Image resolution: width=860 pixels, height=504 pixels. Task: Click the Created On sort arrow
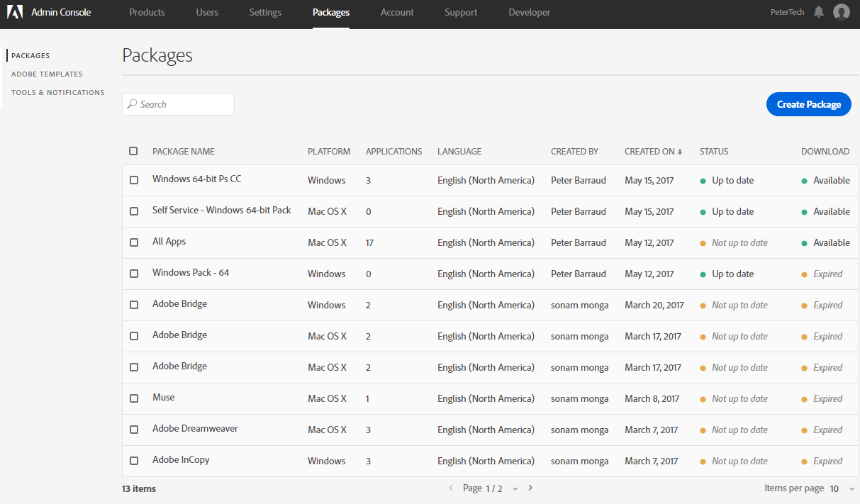(680, 152)
